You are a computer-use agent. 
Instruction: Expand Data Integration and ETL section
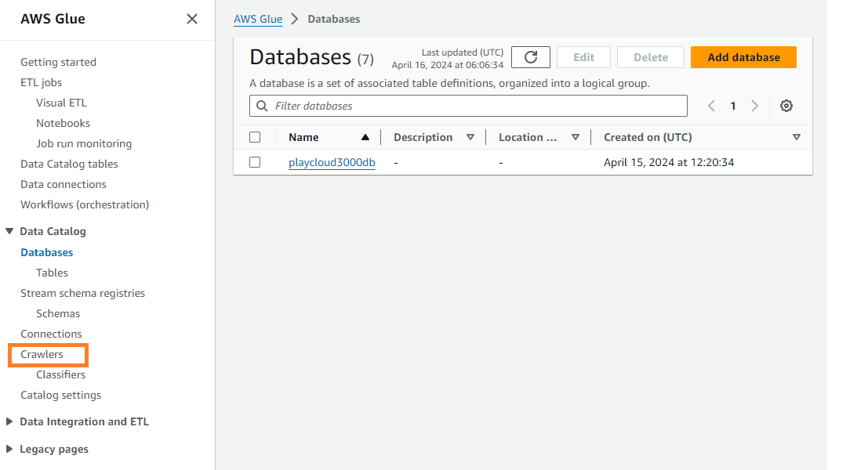(9, 421)
